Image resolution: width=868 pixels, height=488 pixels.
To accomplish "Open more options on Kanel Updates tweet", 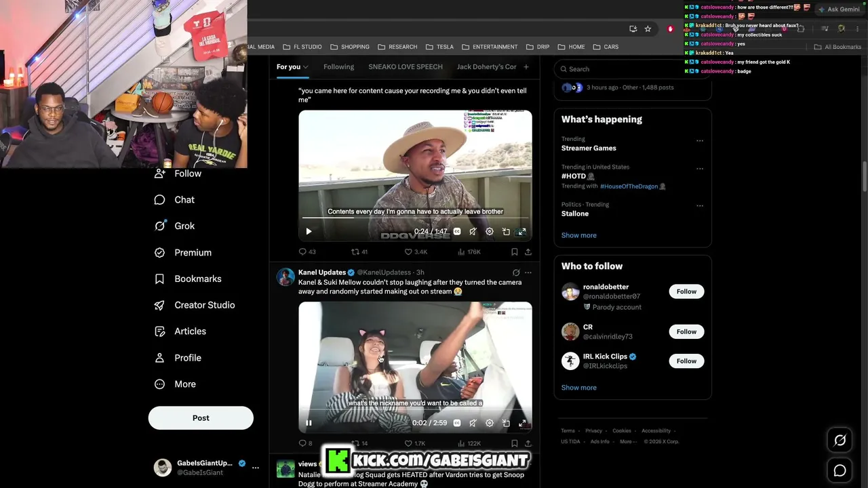I will [x=528, y=272].
